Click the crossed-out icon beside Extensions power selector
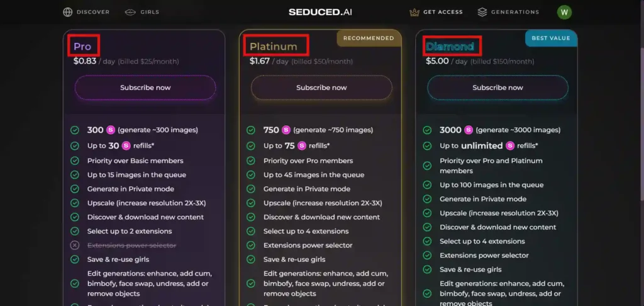644x306 pixels. pyautogui.click(x=75, y=246)
